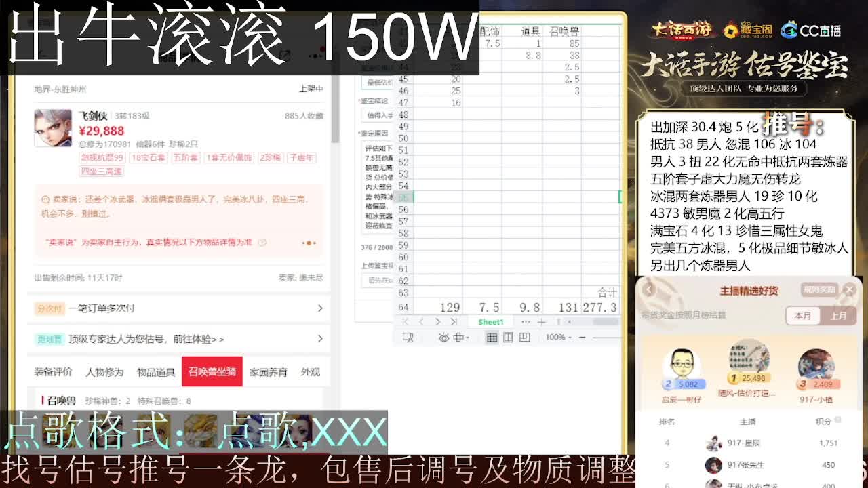
Task: Switch leaderboard to 上月
Action: (x=839, y=316)
